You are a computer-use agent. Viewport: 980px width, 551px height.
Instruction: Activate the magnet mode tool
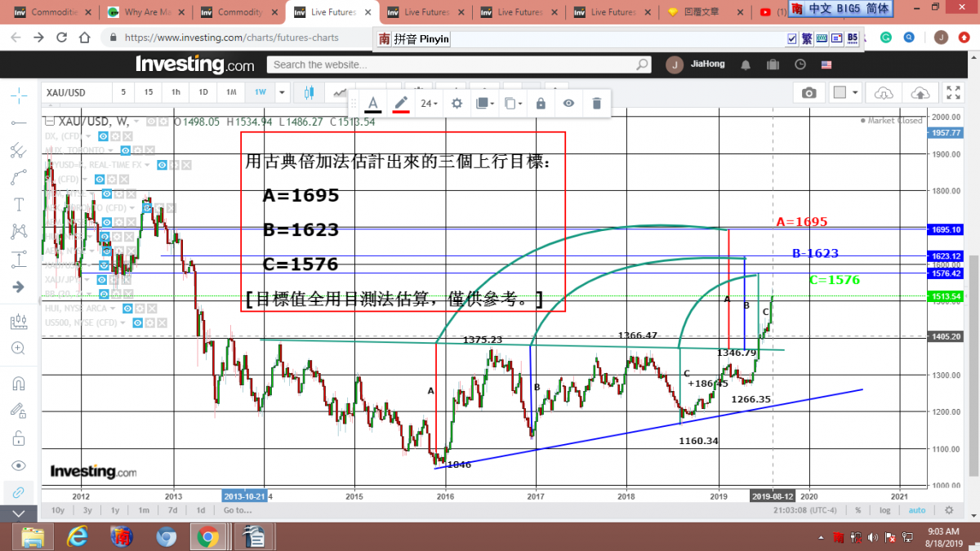point(18,383)
